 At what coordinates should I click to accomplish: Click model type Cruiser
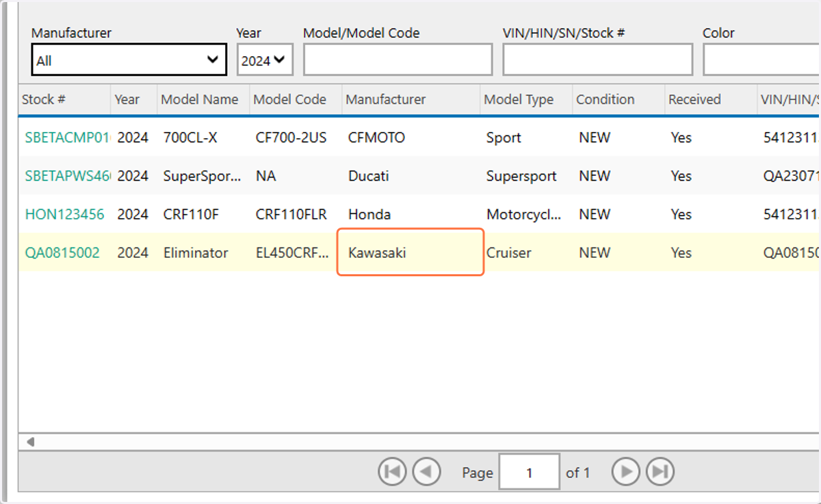(x=508, y=252)
